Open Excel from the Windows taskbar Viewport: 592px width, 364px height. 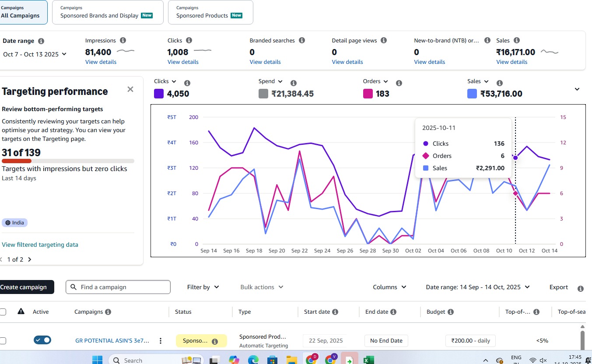click(368, 360)
